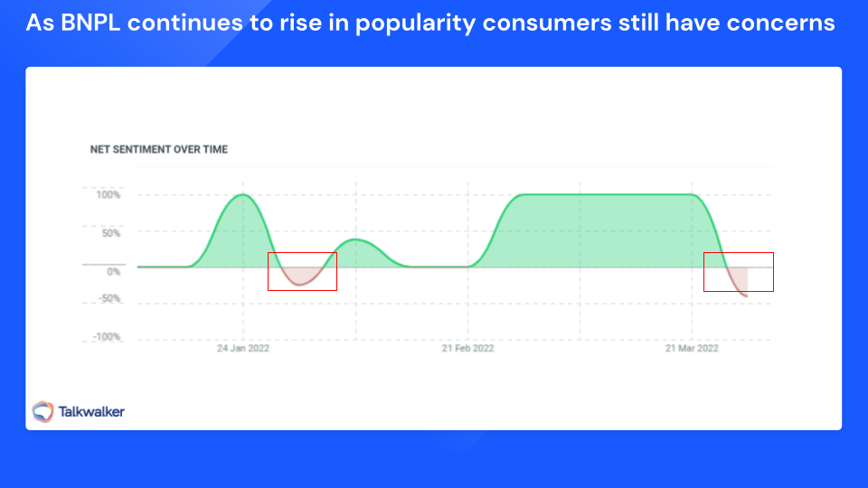The width and height of the screenshot is (868, 488).
Task: Click the 0% y-axis label
Action: point(114,271)
